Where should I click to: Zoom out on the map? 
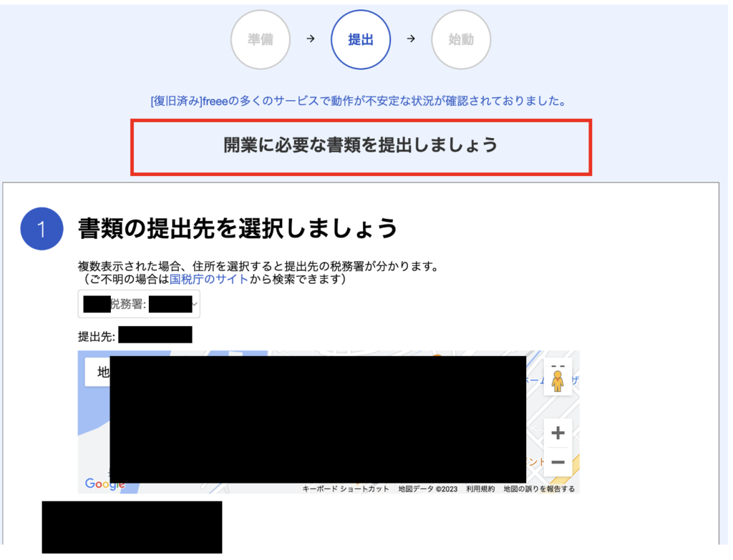pyautogui.click(x=558, y=462)
